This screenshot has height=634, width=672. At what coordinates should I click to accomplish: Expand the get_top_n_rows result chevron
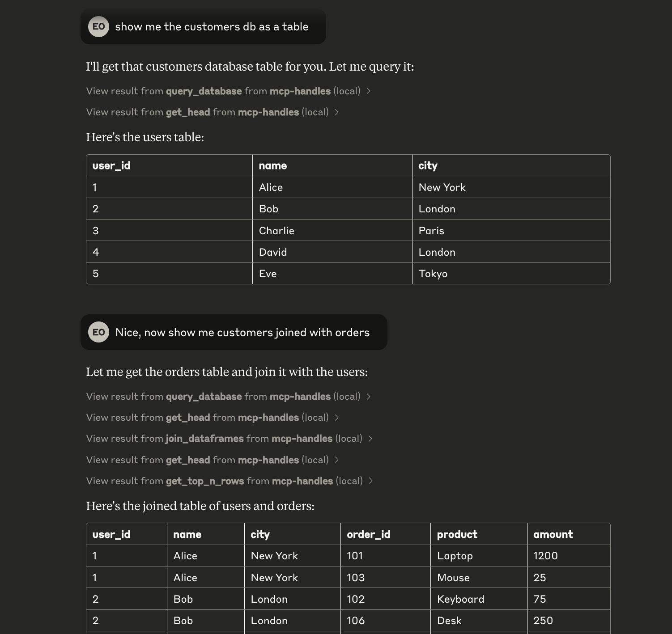tap(370, 481)
